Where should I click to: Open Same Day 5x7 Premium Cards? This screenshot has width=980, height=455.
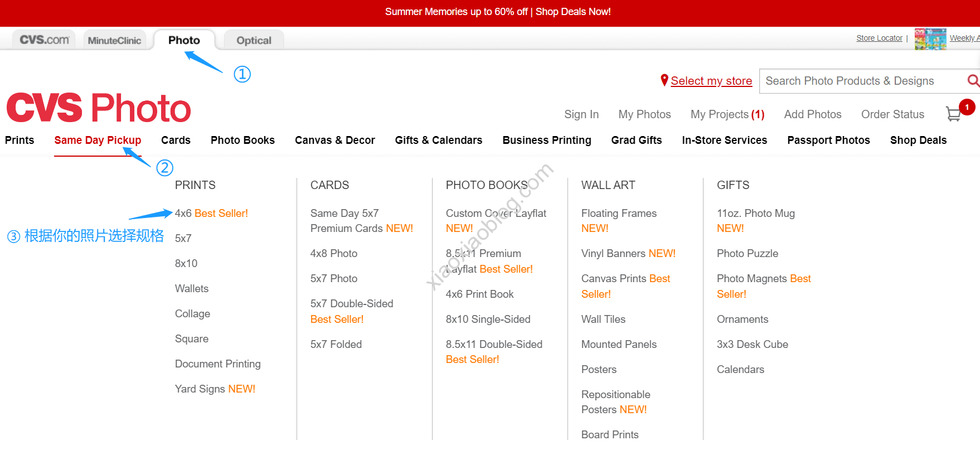pos(362,221)
